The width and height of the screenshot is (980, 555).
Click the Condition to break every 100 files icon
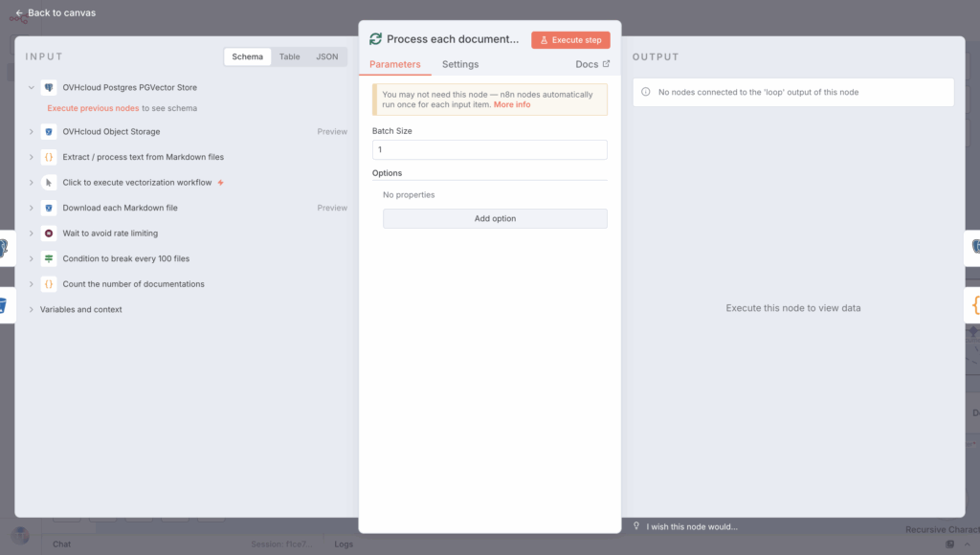click(x=49, y=258)
